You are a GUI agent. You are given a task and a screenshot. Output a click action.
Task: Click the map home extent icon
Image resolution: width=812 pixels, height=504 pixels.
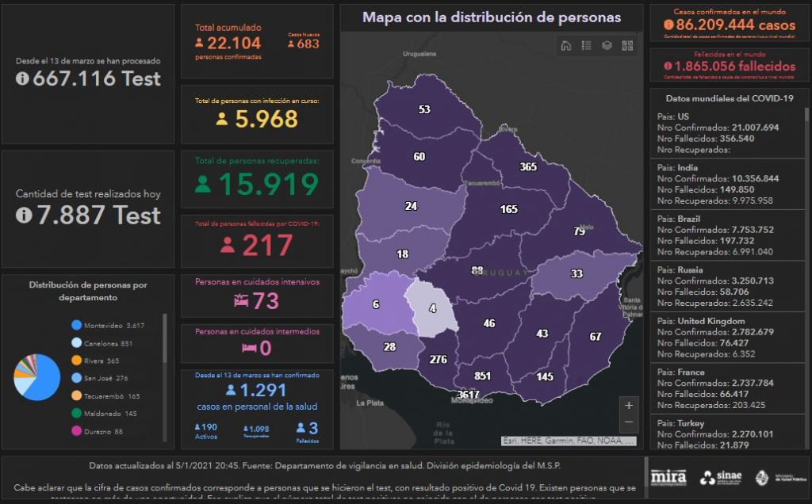coord(566,46)
